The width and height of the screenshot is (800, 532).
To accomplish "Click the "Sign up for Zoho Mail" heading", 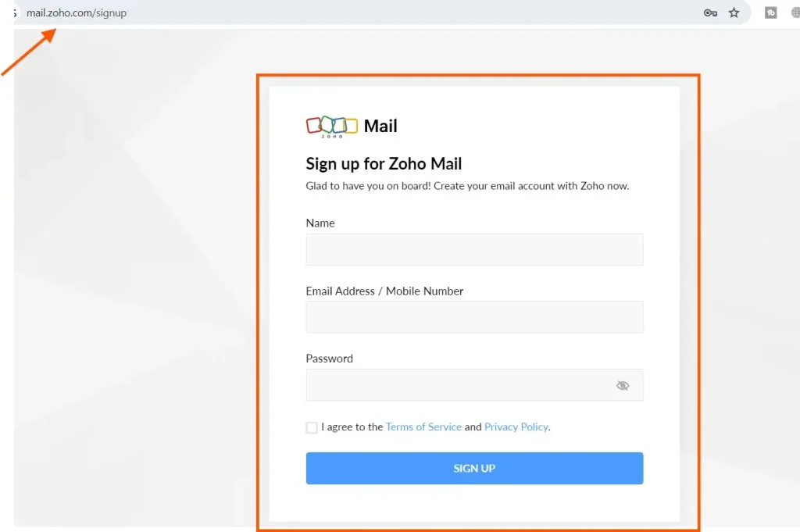I will click(384, 164).
